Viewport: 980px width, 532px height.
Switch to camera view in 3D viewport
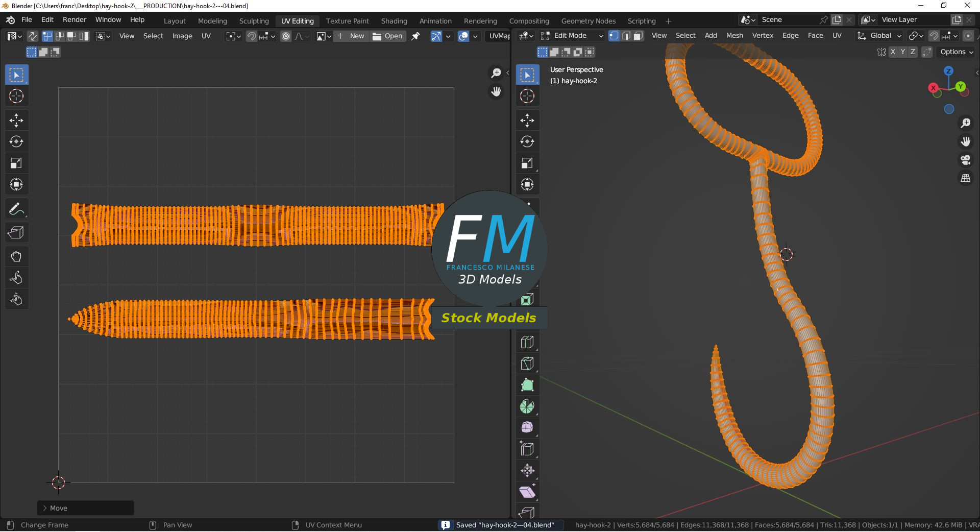click(966, 160)
